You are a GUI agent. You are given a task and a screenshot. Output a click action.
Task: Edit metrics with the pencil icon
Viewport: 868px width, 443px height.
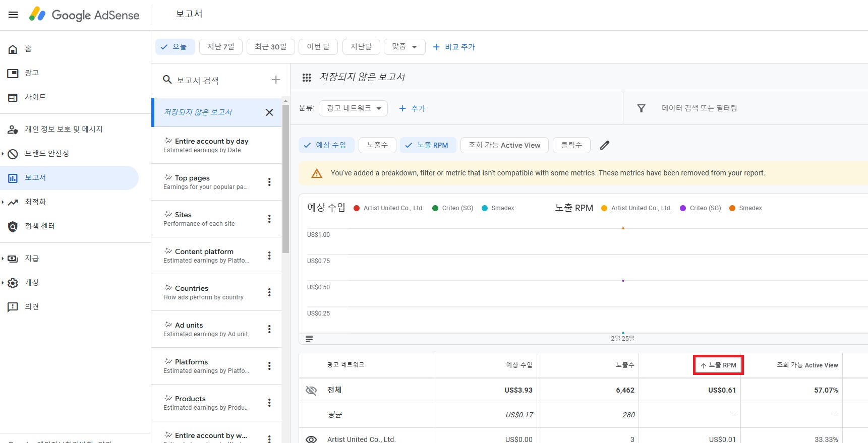605,145
